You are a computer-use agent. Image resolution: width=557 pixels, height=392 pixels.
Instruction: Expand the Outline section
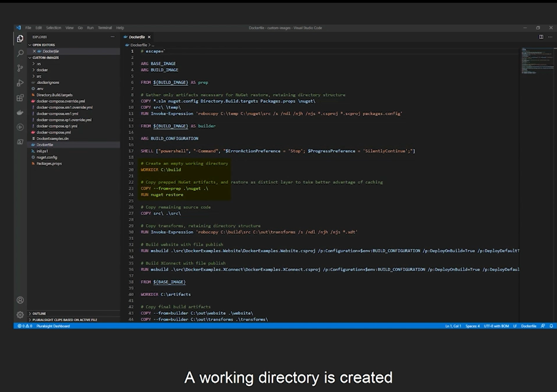pos(39,313)
